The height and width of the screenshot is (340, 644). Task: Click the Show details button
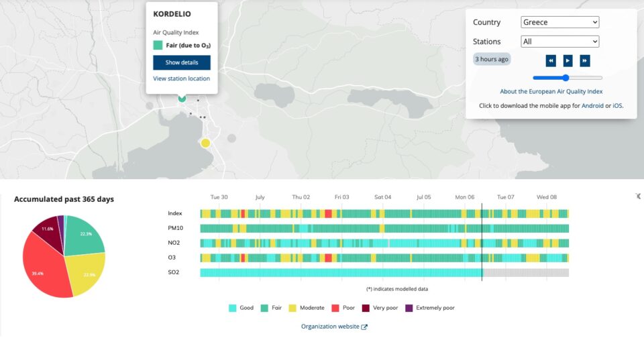(x=182, y=62)
